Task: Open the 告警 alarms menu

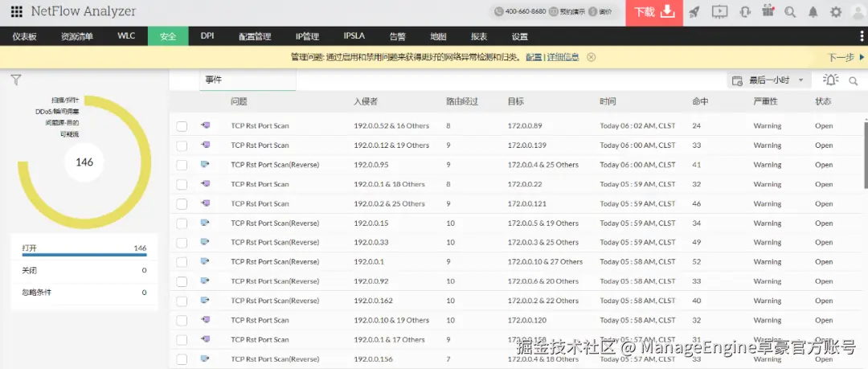Action: pos(398,36)
